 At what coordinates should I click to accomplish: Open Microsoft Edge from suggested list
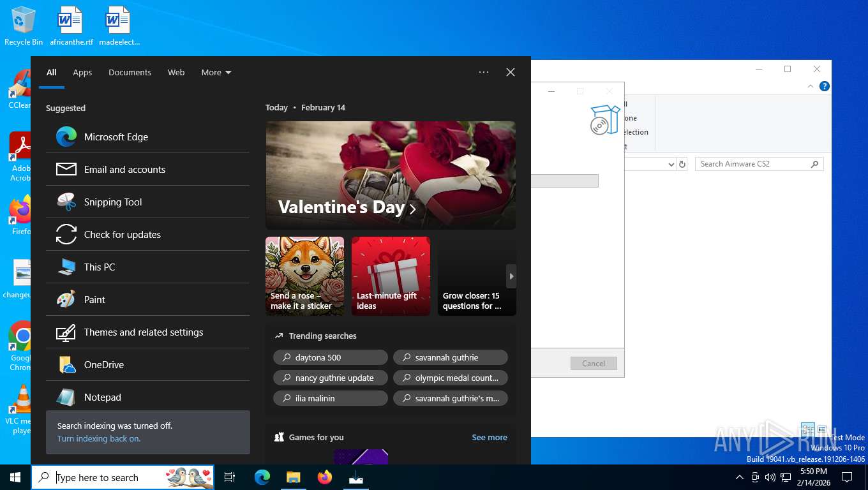pyautogui.click(x=147, y=137)
